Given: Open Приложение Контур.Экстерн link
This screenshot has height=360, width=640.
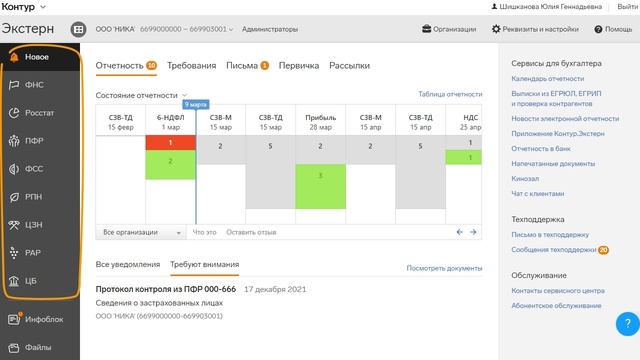Looking at the screenshot, I should pyautogui.click(x=558, y=133).
